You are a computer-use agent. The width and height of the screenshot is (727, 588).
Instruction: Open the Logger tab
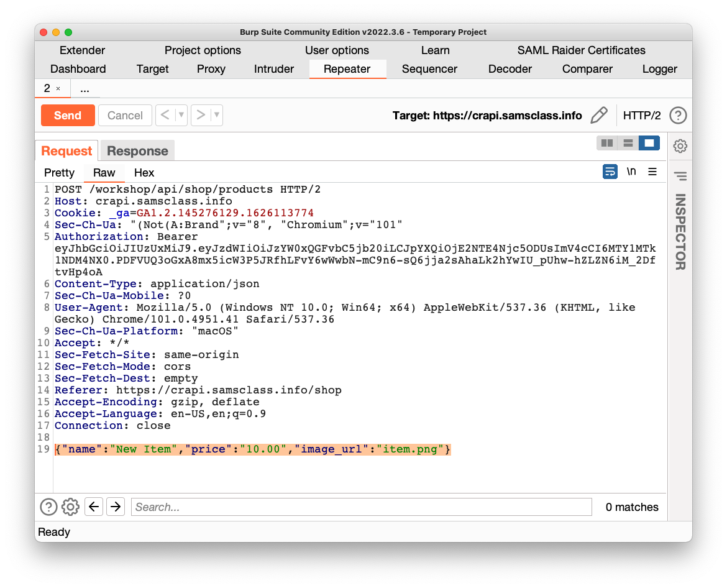(x=659, y=69)
